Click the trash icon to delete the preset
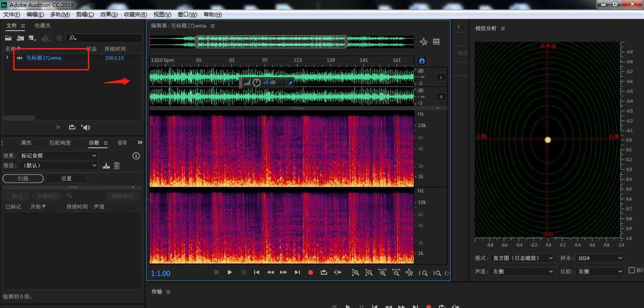This screenshot has height=308, width=644. tap(116, 166)
